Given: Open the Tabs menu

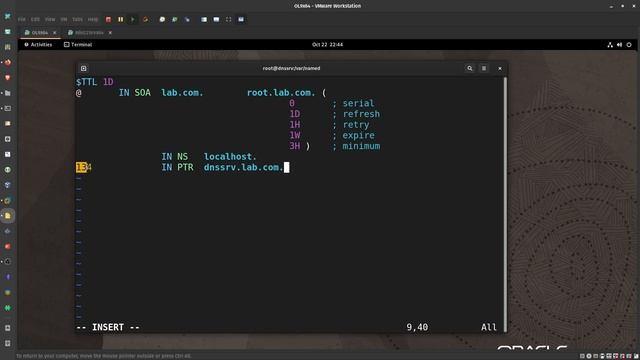Looking at the screenshot, I should [77, 19].
